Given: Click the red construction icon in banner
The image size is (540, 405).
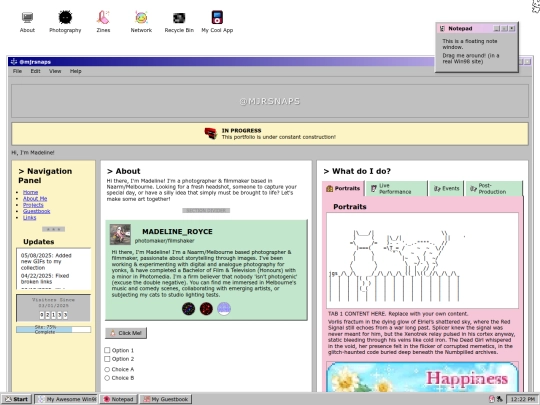Looking at the screenshot, I should click(x=211, y=133).
